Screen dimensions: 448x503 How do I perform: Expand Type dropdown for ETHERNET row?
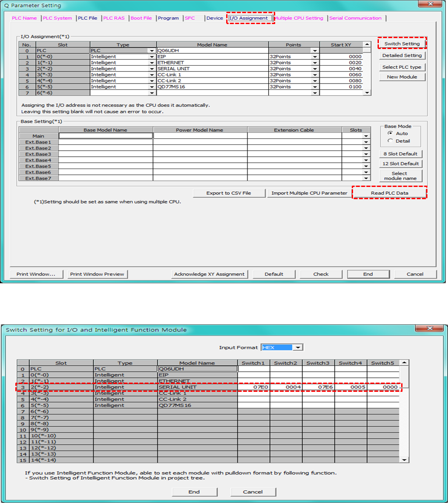click(x=152, y=63)
